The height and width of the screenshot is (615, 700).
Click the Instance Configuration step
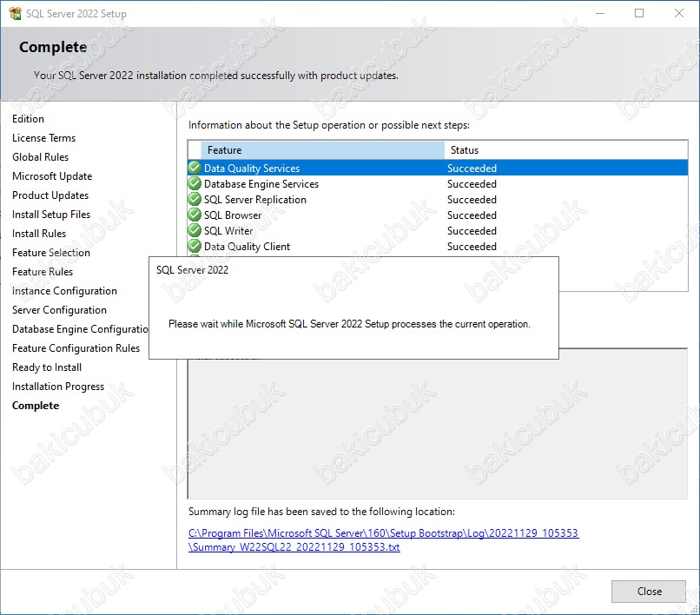click(65, 291)
